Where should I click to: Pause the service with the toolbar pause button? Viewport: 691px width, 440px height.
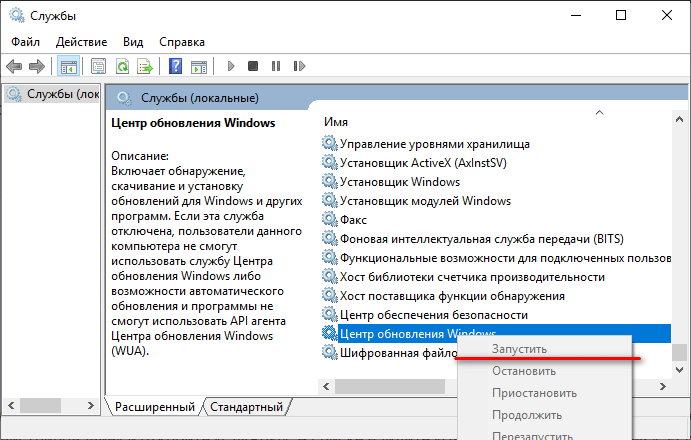[276, 66]
